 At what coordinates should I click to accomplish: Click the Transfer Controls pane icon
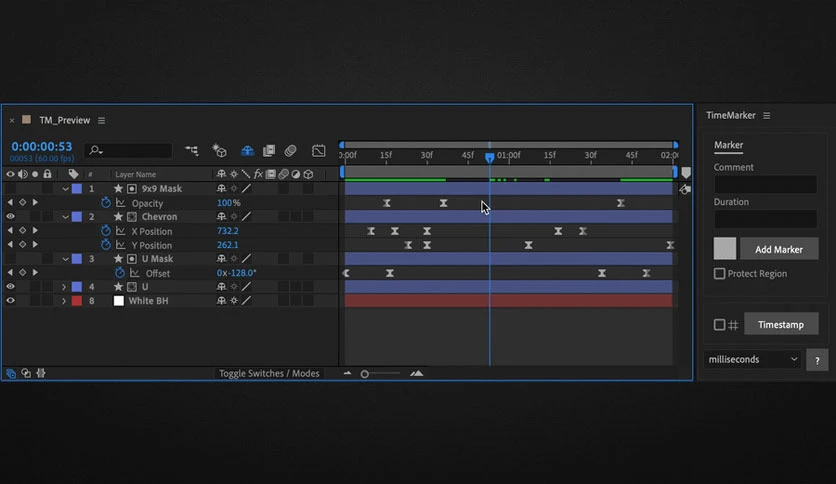point(26,373)
